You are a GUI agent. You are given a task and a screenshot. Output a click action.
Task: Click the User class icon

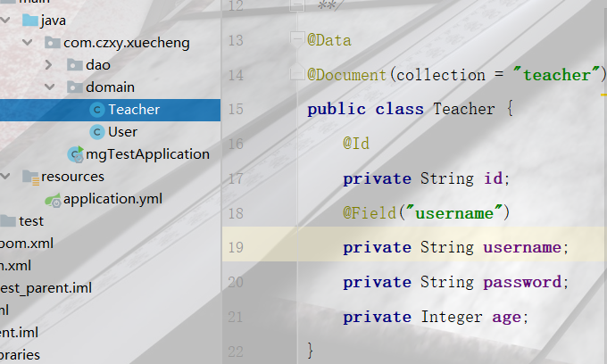97,132
